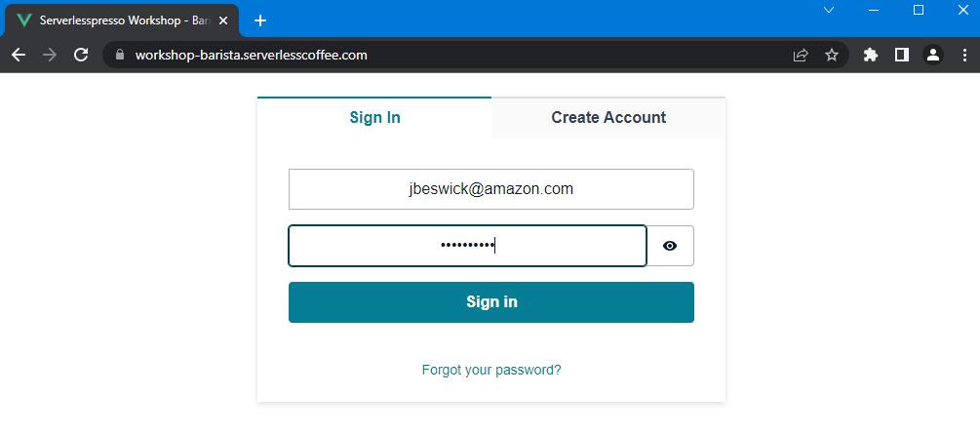Reload the page with the refresh icon
Viewport: 980px width, 435px height.
coord(81,55)
